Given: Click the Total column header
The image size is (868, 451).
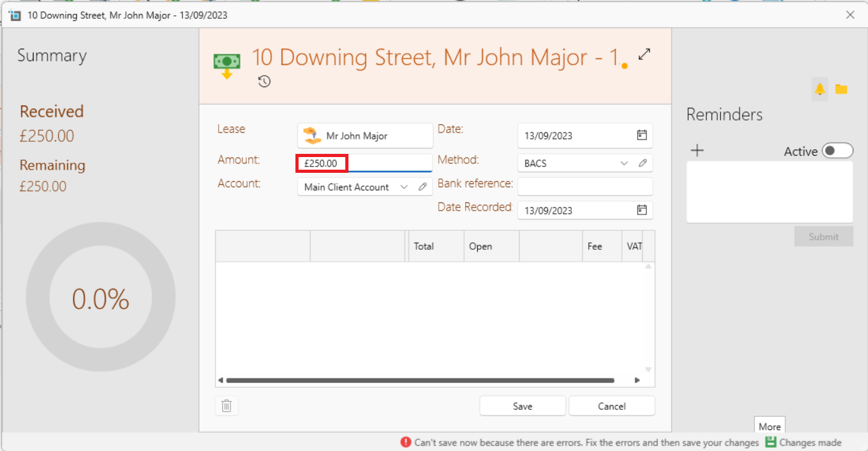Looking at the screenshot, I should point(436,246).
